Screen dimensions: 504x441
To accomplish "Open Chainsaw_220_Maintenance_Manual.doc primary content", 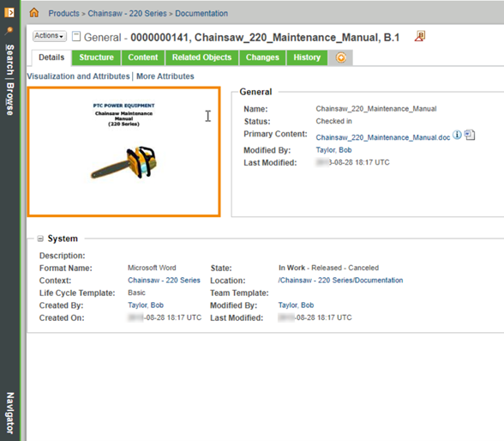I will [x=383, y=137].
